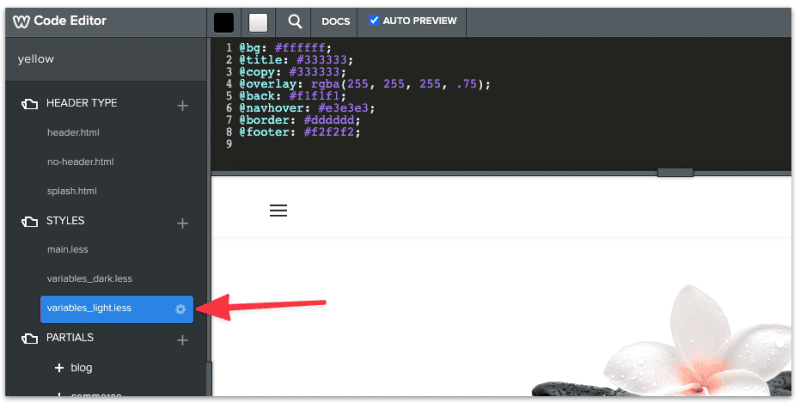
Task: Open the search magnifier tool
Action: point(294,21)
